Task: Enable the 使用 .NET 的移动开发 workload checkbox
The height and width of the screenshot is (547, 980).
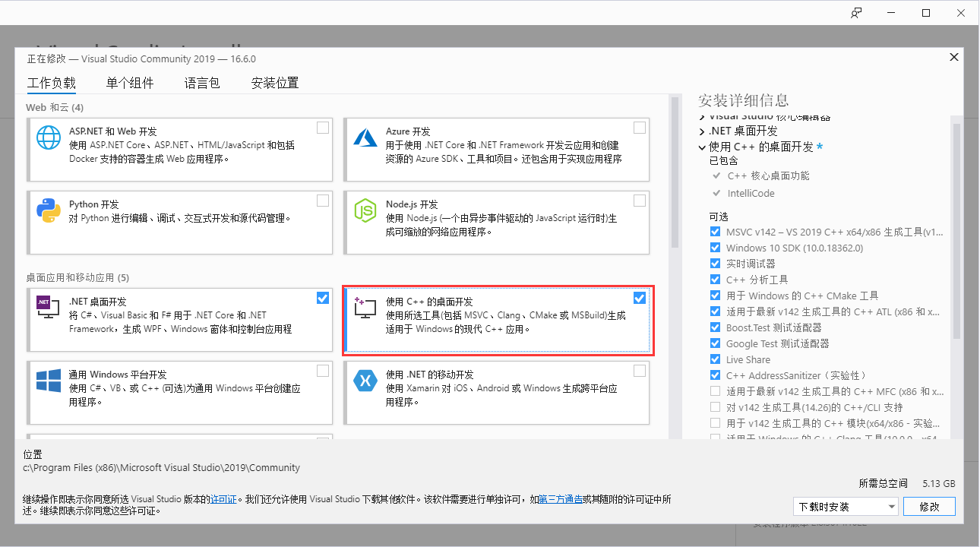Action: [x=640, y=371]
